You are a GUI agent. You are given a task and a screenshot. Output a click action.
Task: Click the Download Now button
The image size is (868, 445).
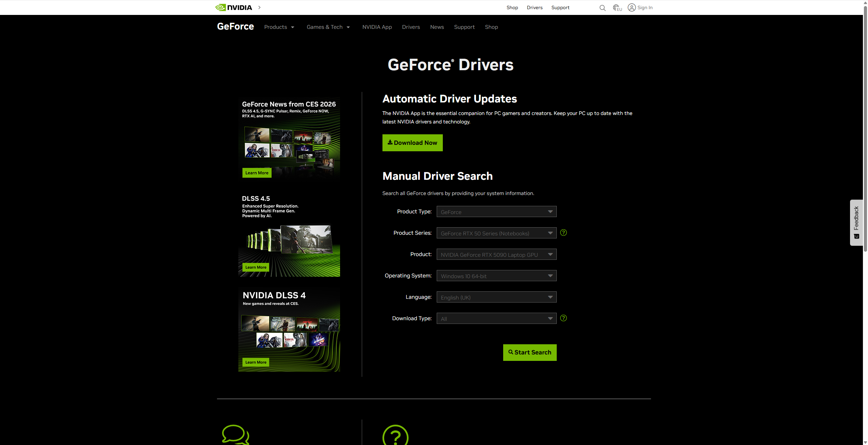click(x=412, y=143)
